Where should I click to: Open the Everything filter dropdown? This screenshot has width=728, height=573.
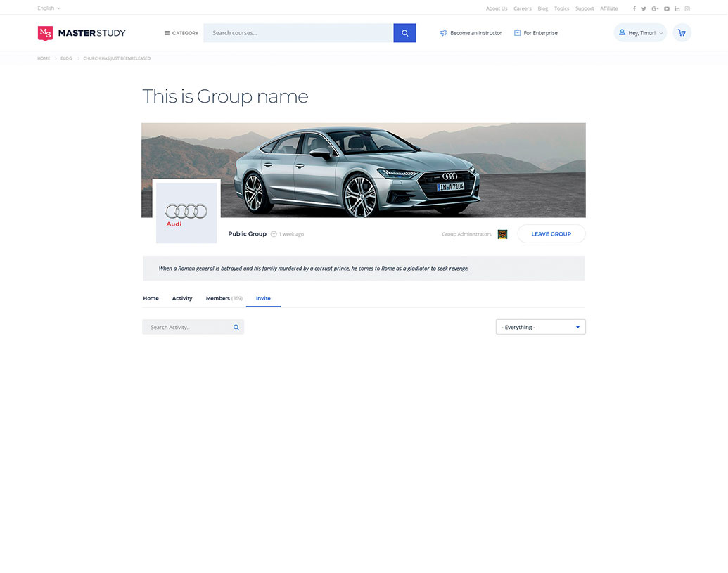(540, 327)
